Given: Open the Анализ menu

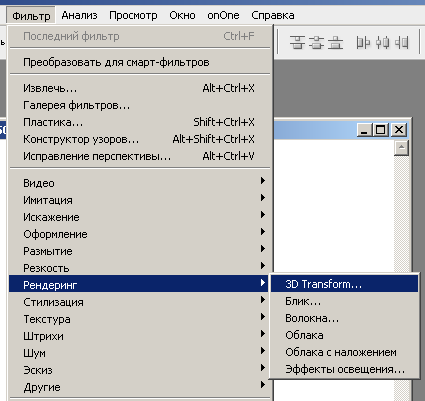Looking at the screenshot, I should 79,15.
